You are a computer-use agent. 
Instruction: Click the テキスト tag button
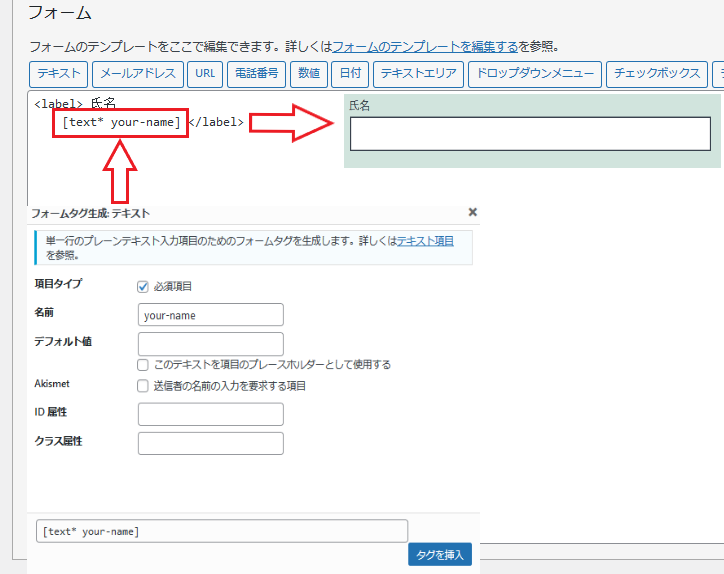58,74
